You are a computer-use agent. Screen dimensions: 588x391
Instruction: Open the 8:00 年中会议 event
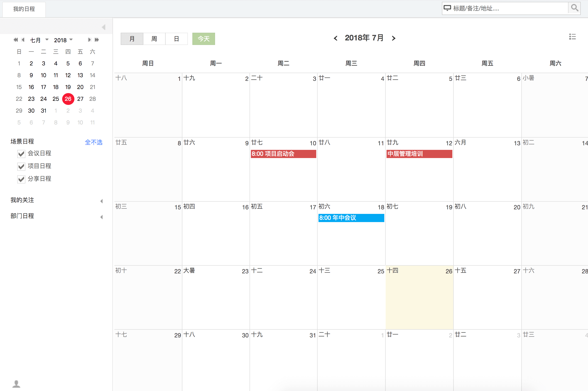coord(351,218)
